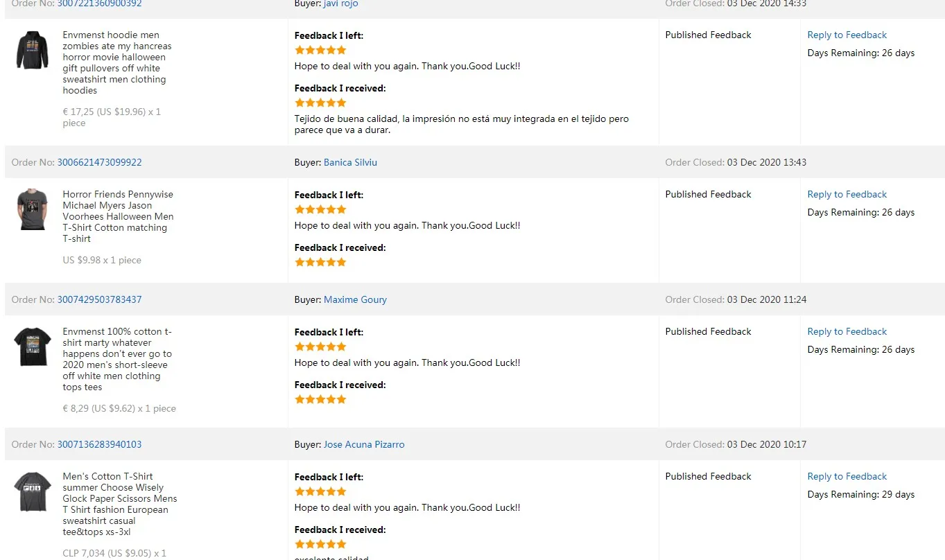Reply to Feedback for Maxime Goury's order
The height and width of the screenshot is (560, 945).
(x=847, y=331)
